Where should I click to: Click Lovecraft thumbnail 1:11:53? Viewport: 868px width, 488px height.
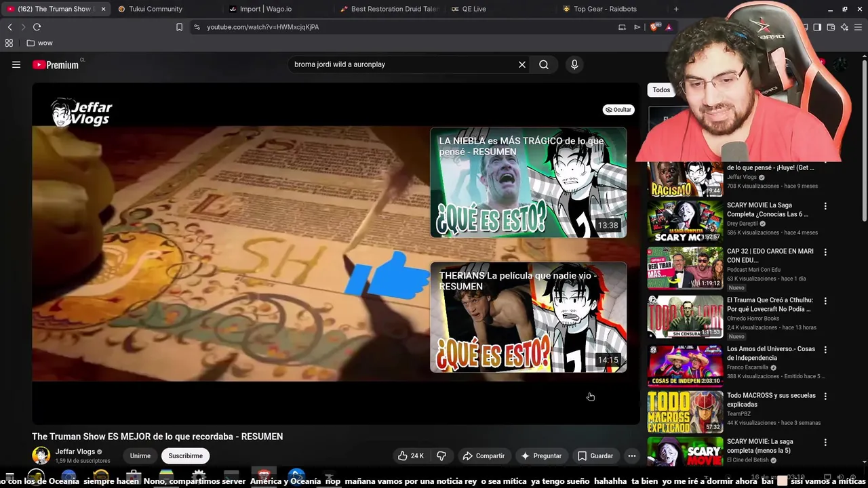pos(685,317)
